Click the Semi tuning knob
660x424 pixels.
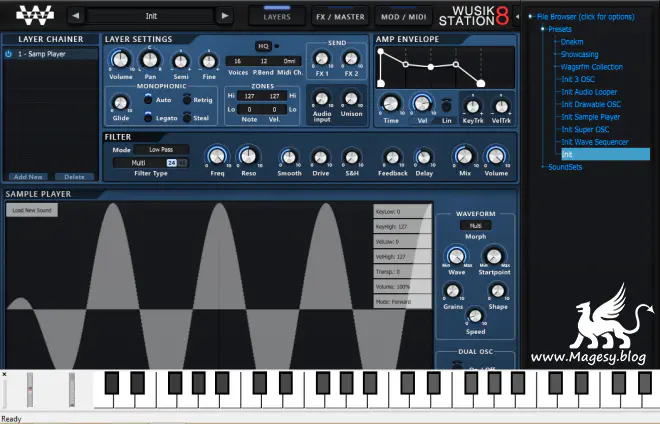[x=181, y=61]
